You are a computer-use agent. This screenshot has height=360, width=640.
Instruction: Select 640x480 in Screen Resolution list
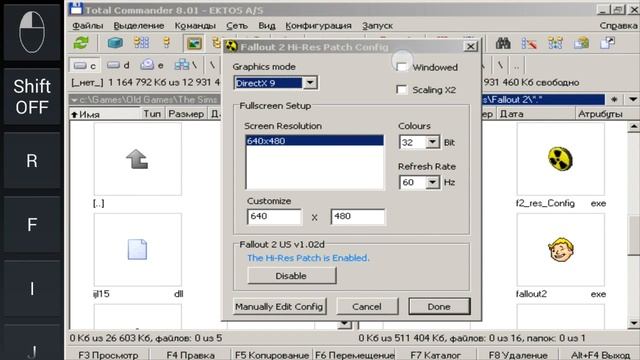pos(315,141)
